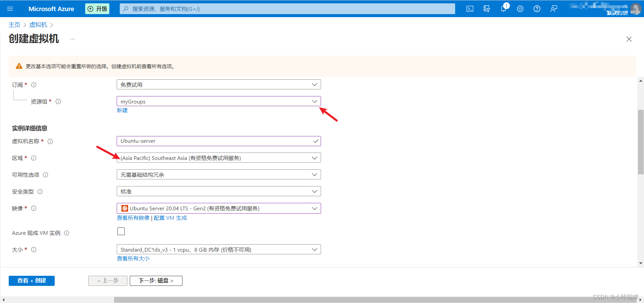Open the feedback icon in the top bar
Screen dimensions: 644x303
[x=554, y=9]
